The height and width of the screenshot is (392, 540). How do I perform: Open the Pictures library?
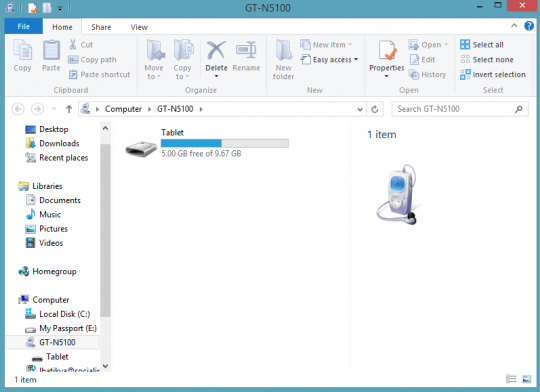[46, 229]
